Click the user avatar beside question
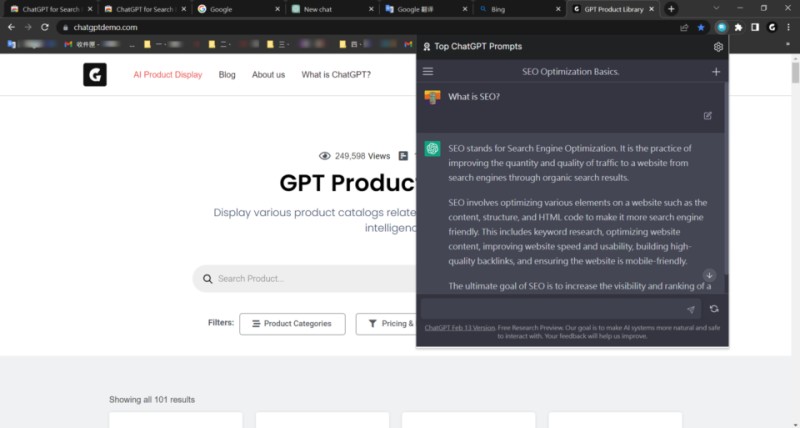 click(x=432, y=97)
